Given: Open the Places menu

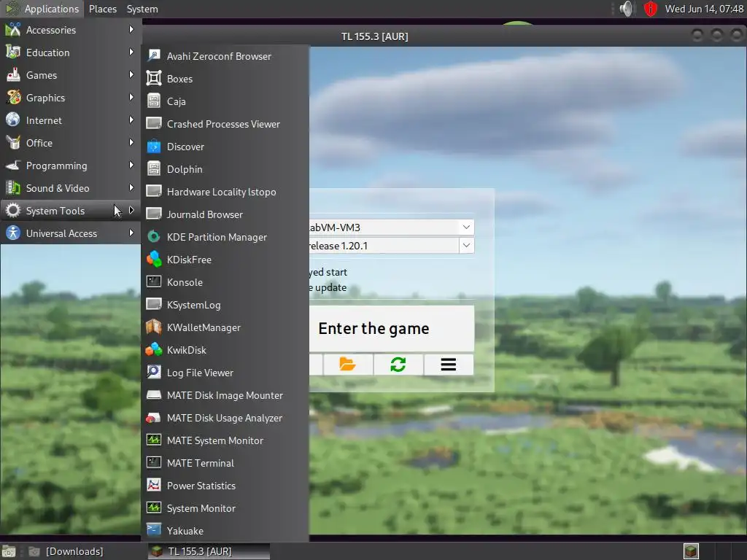Looking at the screenshot, I should pyautogui.click(x=102, y=9).
